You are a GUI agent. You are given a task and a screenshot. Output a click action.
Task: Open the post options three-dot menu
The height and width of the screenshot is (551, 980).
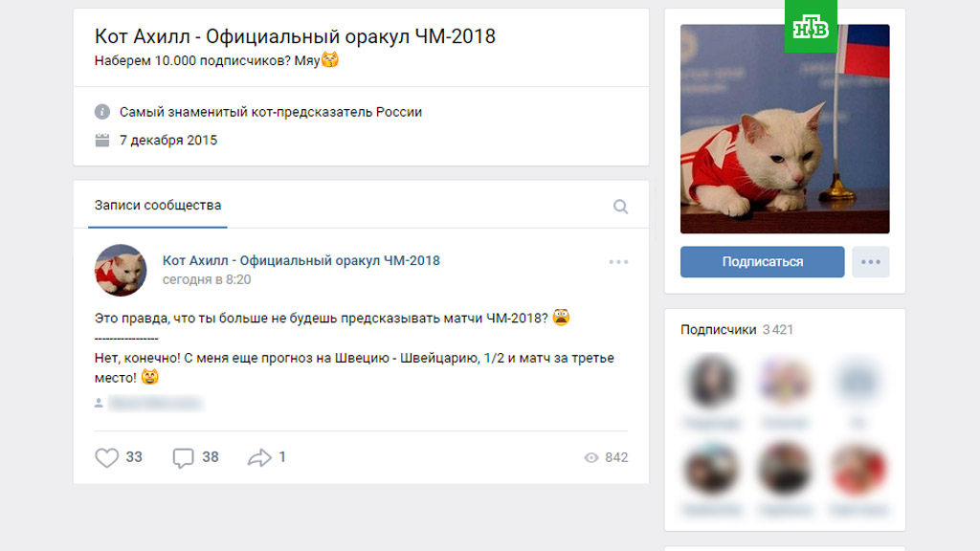click(x=619, y=262)
